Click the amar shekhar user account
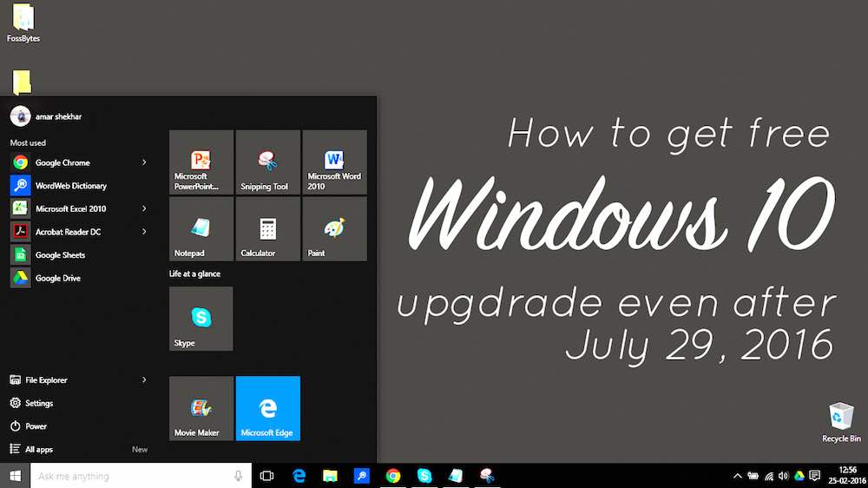The height and width of the screenshot is (488, 868). 46,116
